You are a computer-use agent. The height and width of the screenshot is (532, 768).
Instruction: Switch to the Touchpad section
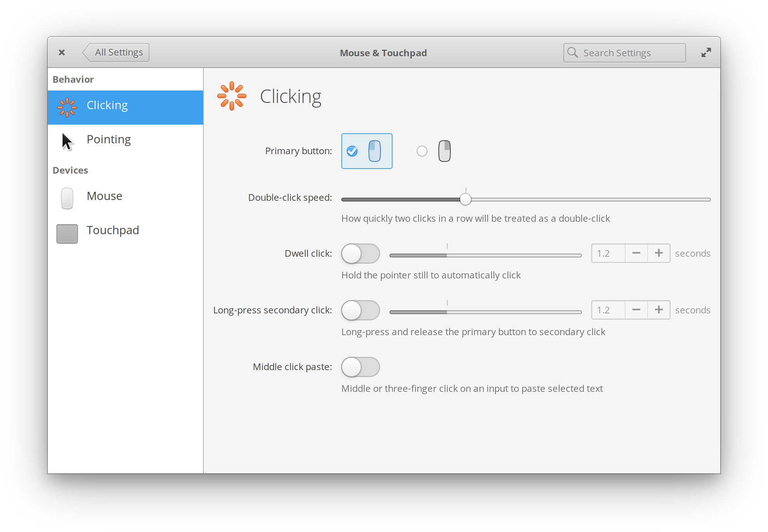(x=113, y=230)
